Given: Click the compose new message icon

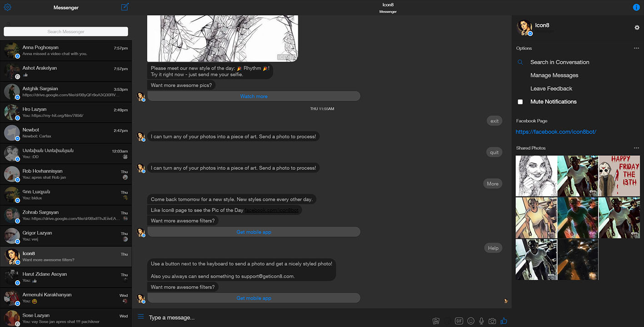Looking at the screenshot, I should pyautogui.click(x=125, y=7).
